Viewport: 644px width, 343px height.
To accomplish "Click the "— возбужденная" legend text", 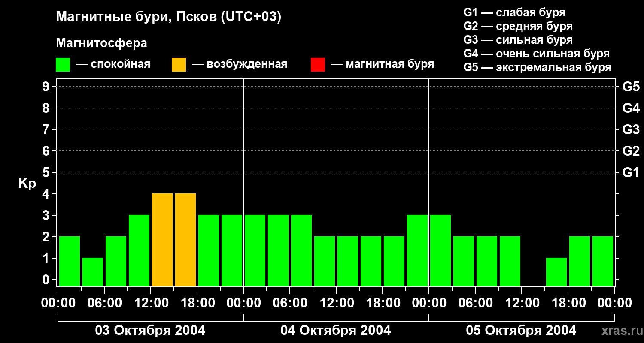I will pyautogui.click(x=240, y=64).
